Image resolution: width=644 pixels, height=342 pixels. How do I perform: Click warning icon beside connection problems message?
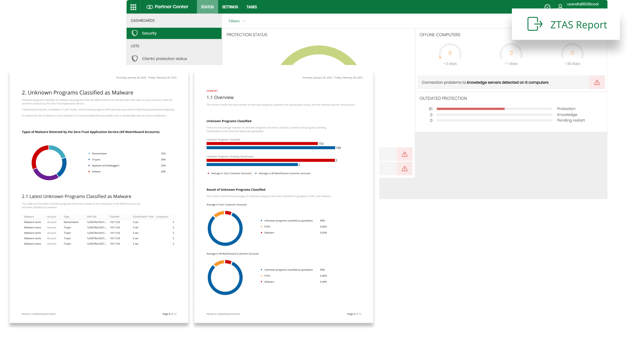click(x=597, y=82)
